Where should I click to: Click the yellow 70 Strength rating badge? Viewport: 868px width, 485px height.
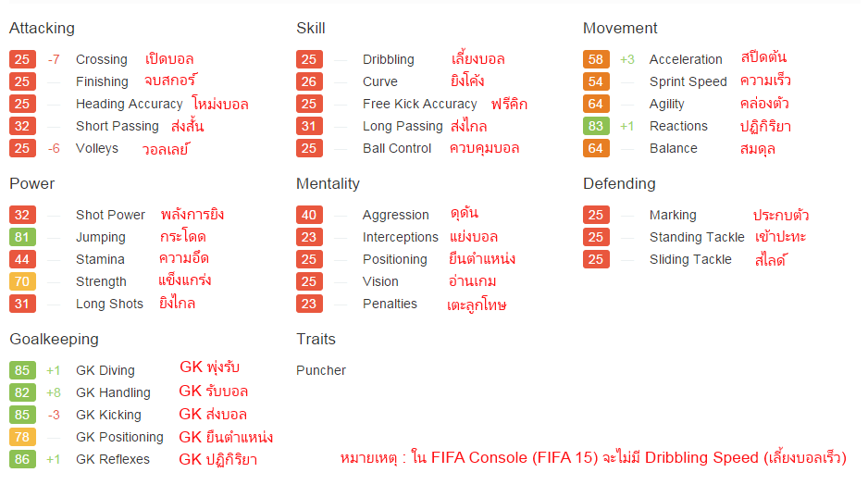click(x=22, y=281)
